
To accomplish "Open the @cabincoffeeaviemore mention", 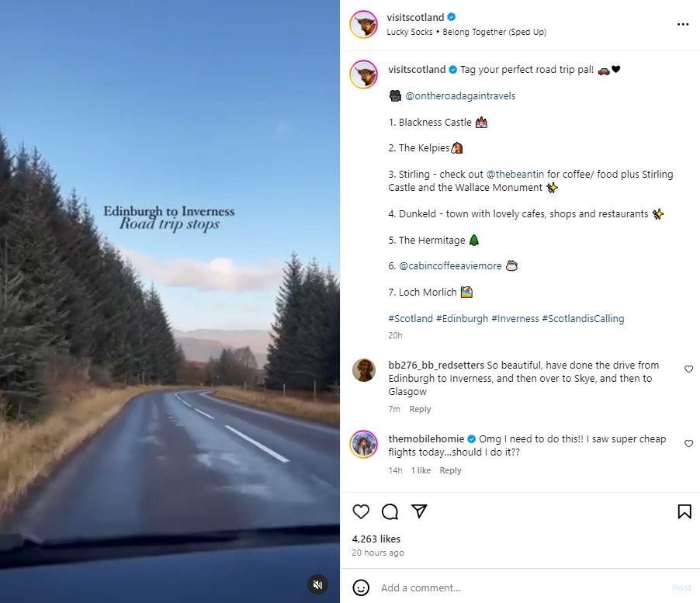I will [450, 266].
